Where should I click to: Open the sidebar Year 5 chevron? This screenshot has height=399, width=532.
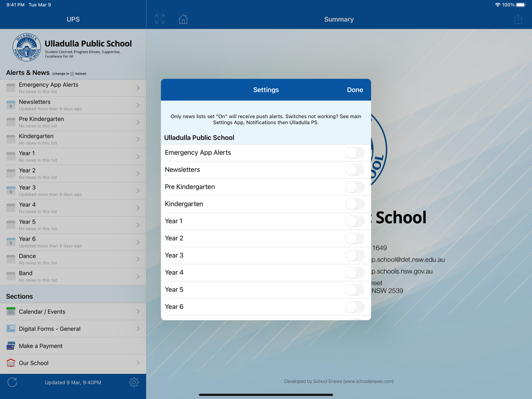point(138,225)
